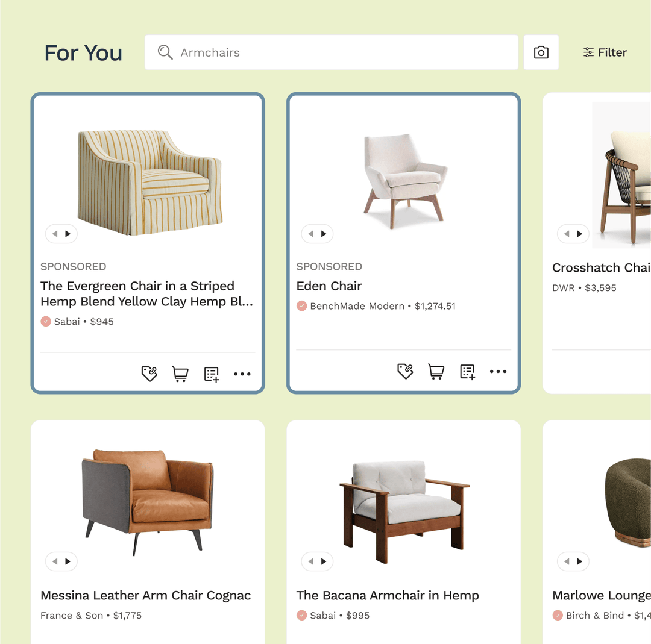This screenshot has height=644, width=651.
Task: Click the verified badge next to Birch & Bind
Action: pyautogui.click(x=558, y=615)
